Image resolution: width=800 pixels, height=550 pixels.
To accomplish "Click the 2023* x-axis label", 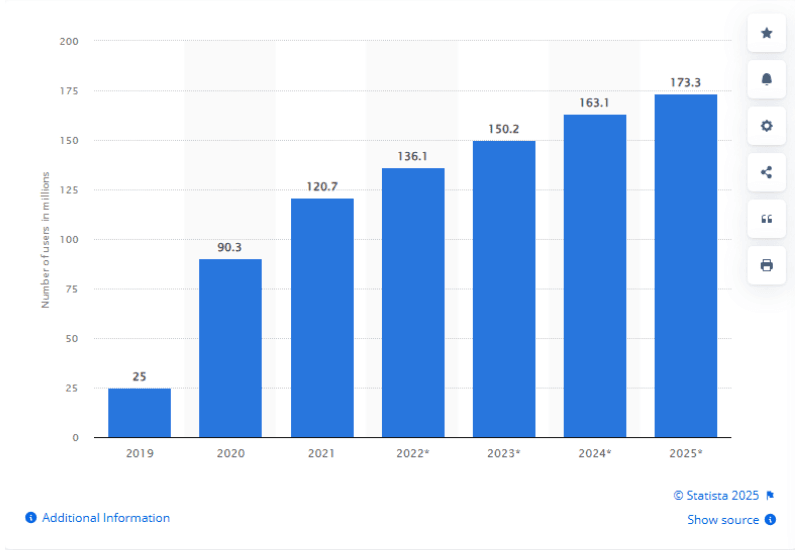I will tap(504, 453).
